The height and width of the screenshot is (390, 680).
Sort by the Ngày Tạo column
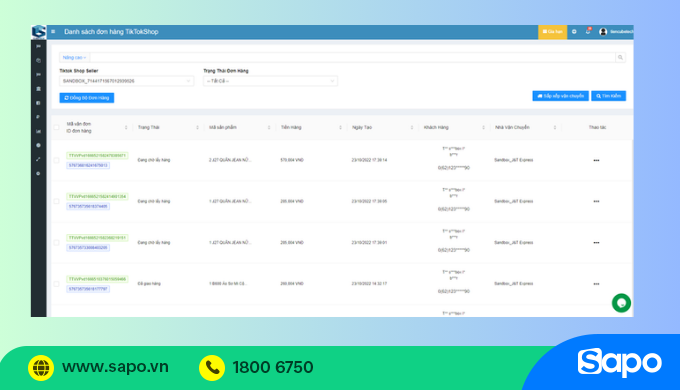412,128
